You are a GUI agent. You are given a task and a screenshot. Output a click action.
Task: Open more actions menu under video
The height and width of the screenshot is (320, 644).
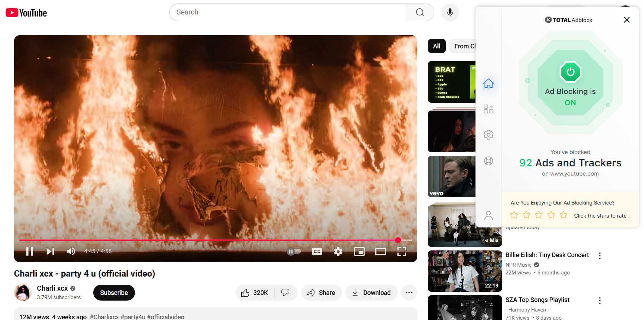click(409, 292)
